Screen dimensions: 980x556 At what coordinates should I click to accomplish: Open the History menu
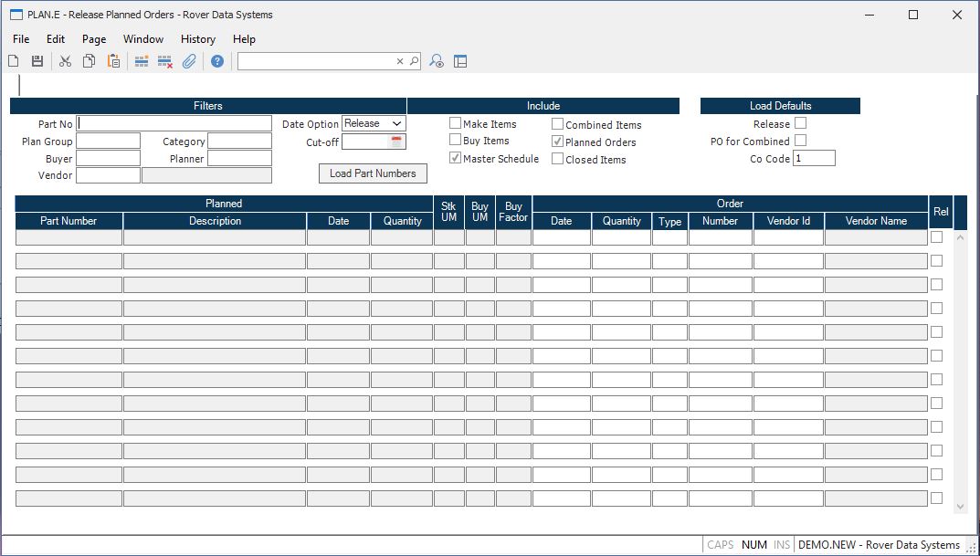[197, 39]
